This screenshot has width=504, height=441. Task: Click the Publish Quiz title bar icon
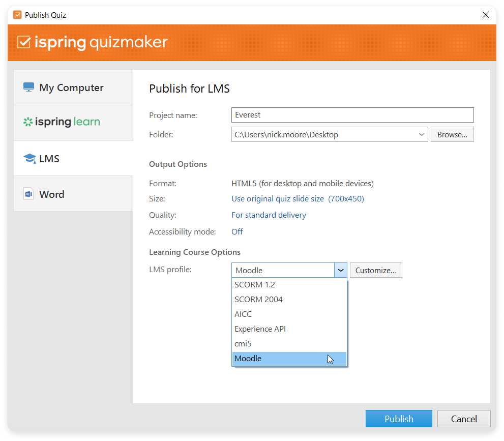click(x=17, y=15)
